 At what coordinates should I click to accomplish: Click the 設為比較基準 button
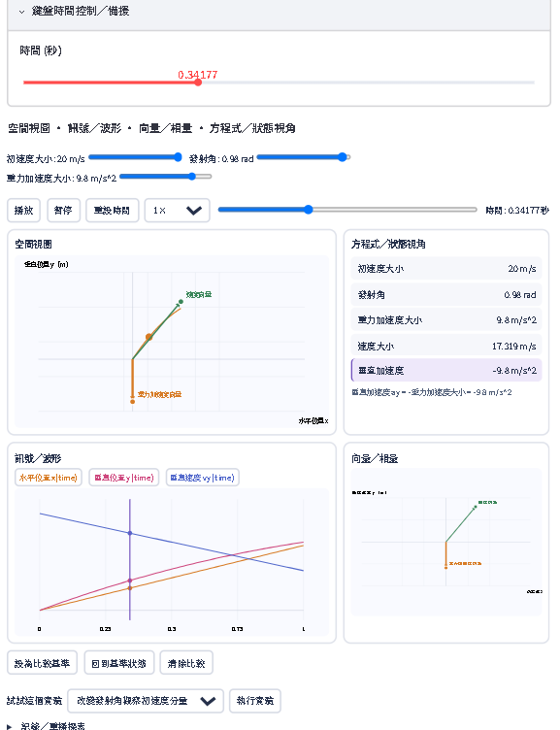coord(43,663)
